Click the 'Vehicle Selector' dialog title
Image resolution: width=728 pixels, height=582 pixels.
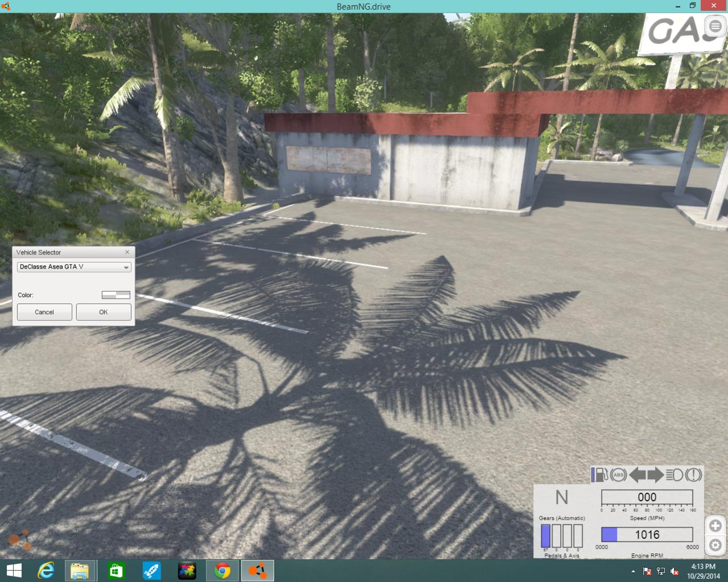39,253
